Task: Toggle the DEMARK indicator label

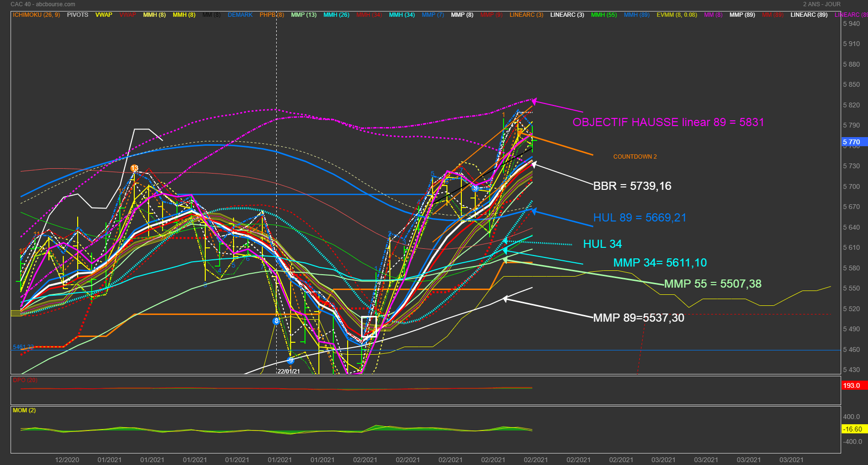Action: (x=240, y=15)
